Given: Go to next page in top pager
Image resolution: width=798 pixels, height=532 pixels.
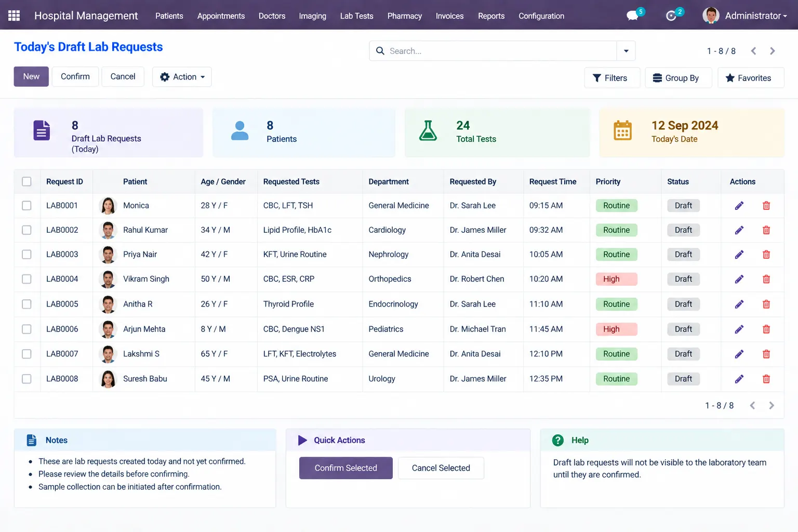Looking at the screenshot, I should click(x=773, y=51).
